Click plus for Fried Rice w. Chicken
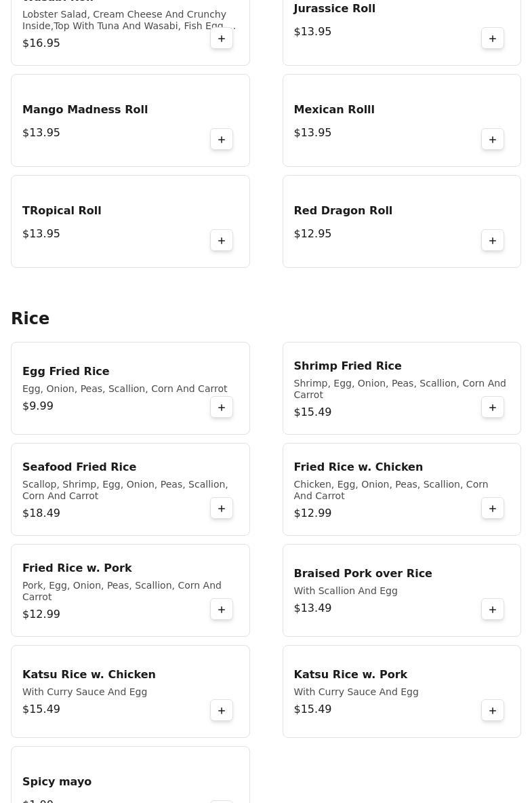Viewport: 532px width, 803px height. (x=493, y=509)
